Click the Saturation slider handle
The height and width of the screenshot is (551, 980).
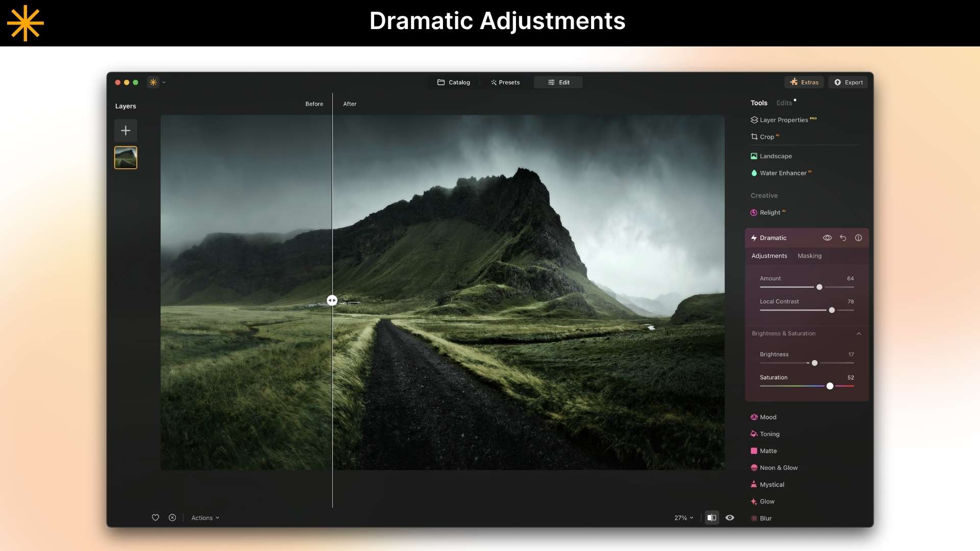click(830, 386)
